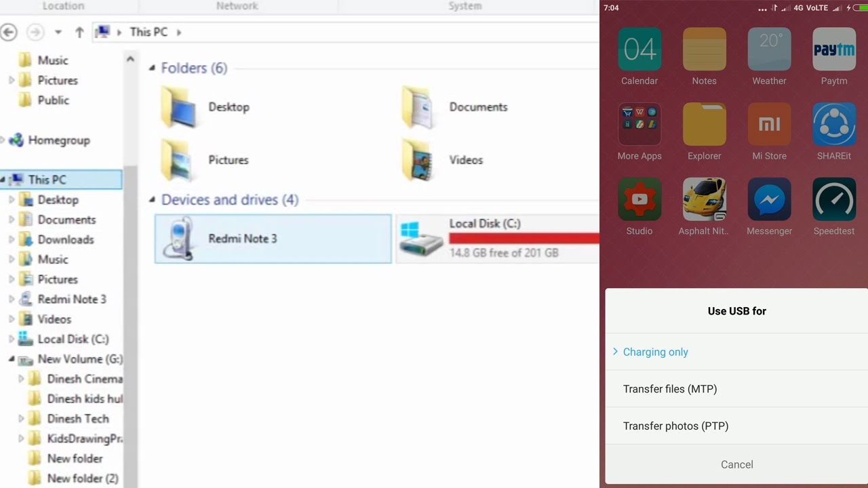
Task: Click the This PC icon in address bar
Action: click(102, 32)
